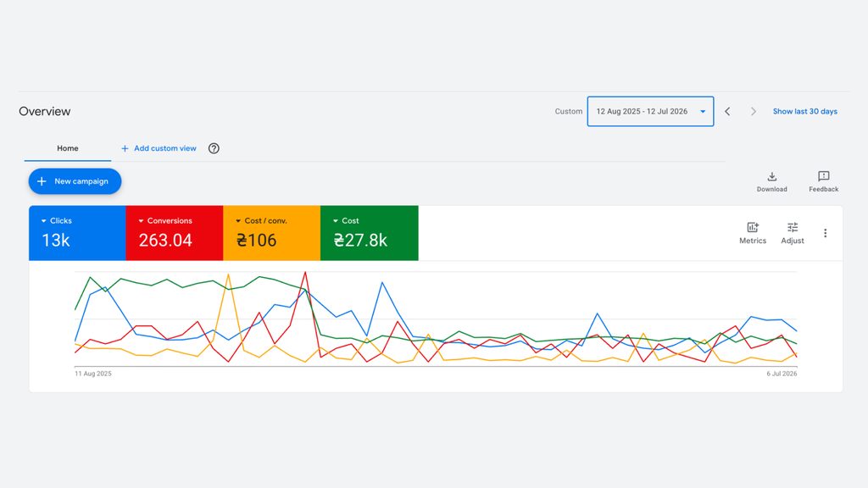The width and height of the screenshot is (868, 488).
Task: Go to next date period arrow
Action: (753, 111)
